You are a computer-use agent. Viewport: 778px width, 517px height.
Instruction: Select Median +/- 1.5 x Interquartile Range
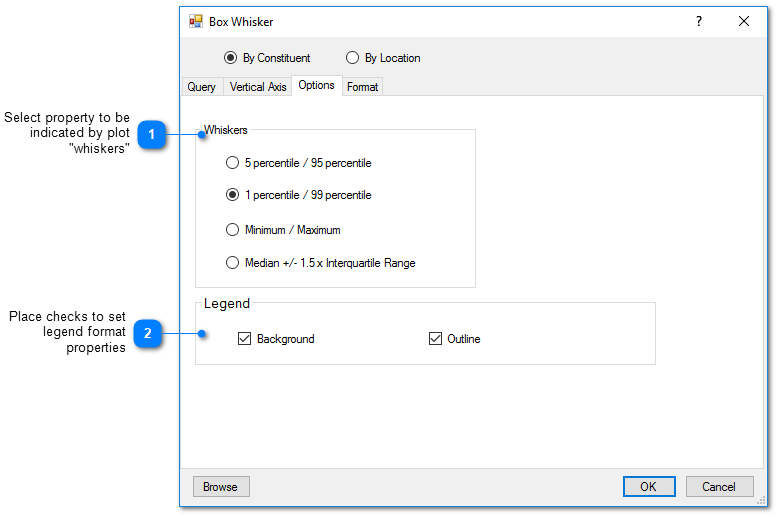[233, 263]
